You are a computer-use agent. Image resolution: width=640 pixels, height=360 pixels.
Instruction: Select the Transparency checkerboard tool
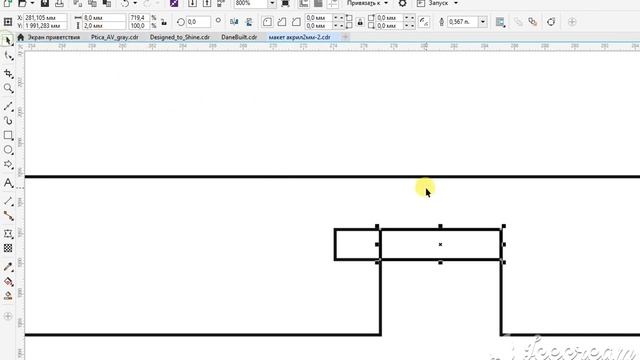8,248
